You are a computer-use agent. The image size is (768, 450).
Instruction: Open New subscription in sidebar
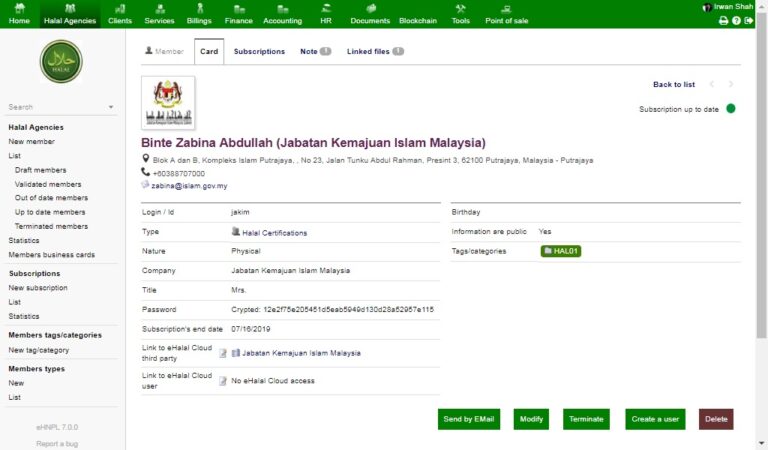click(38, 288)
